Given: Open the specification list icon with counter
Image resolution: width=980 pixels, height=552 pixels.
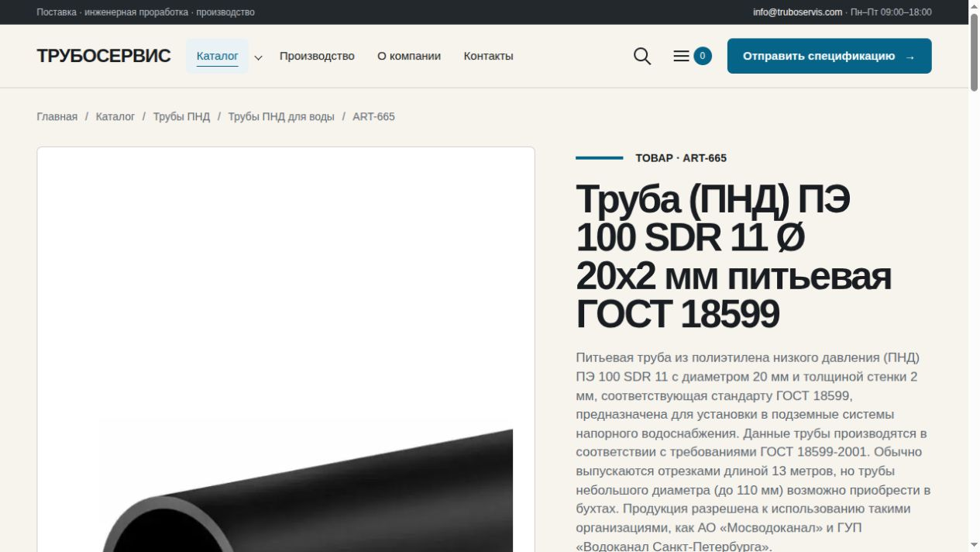Looking at the screenshot, I should [692, 56].
